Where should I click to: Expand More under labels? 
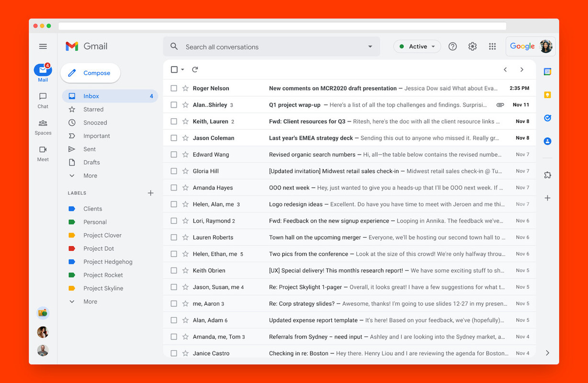(83, 302)
